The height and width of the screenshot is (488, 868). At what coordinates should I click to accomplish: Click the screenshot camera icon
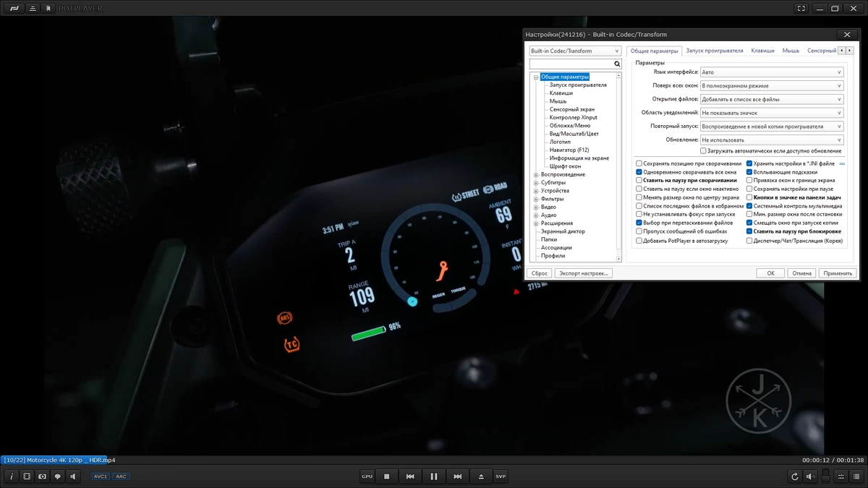pos(43,476)
